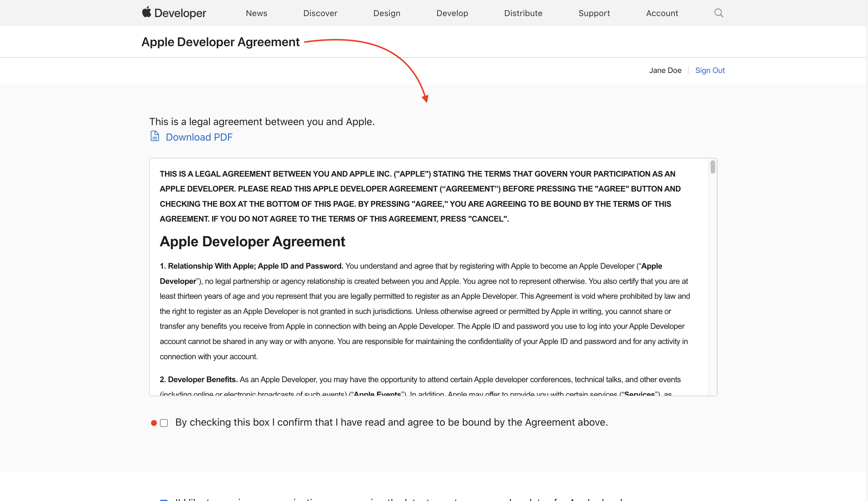This screenshot has width=868, height=501.
Task: Open the News menu item
Action: [x=256, y=13]
